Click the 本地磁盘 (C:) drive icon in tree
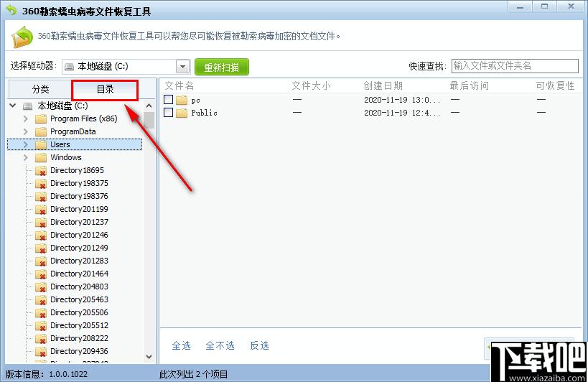Image resolution: width=588 pixels, height=382 pixels. pyautogui.click(x=28, y=106)
